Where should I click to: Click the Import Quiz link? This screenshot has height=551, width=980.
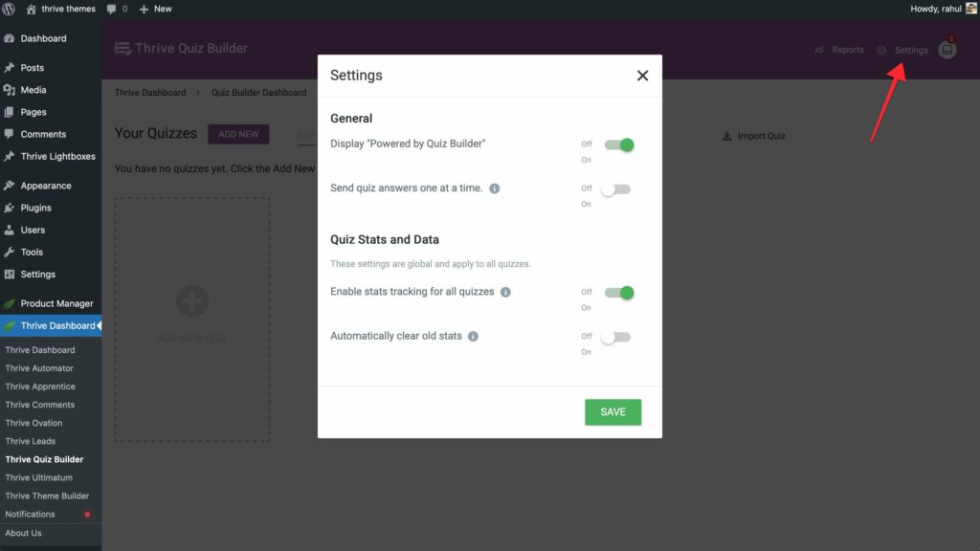753,136
